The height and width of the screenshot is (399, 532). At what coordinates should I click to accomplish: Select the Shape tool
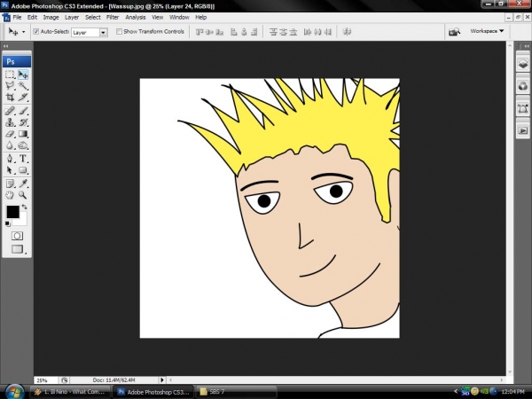coord(23,170)
